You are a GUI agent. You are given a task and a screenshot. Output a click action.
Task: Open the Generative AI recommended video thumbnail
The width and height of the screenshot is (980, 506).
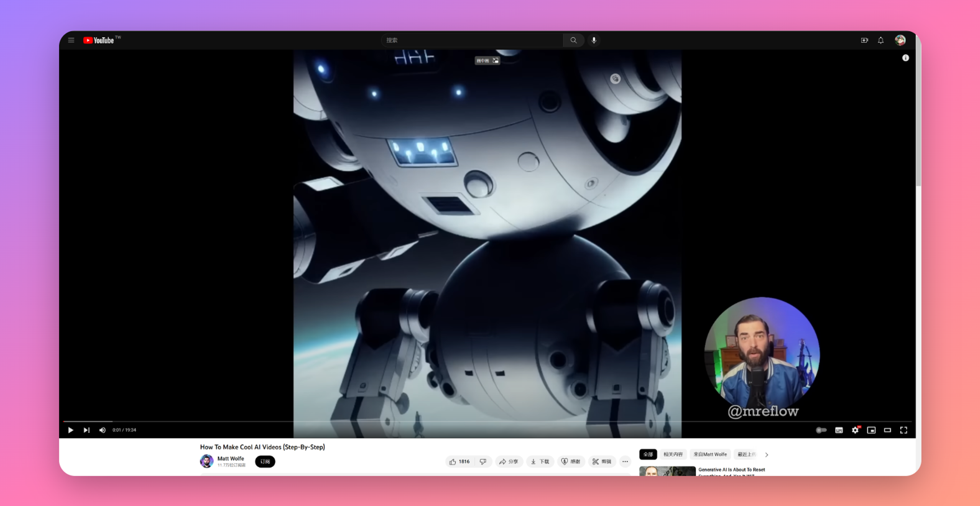[667, 471]
